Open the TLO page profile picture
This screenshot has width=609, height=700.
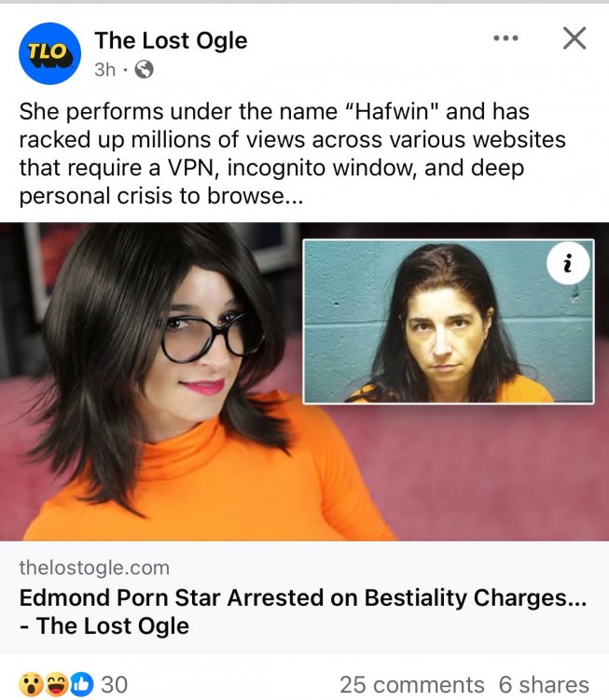49,53
